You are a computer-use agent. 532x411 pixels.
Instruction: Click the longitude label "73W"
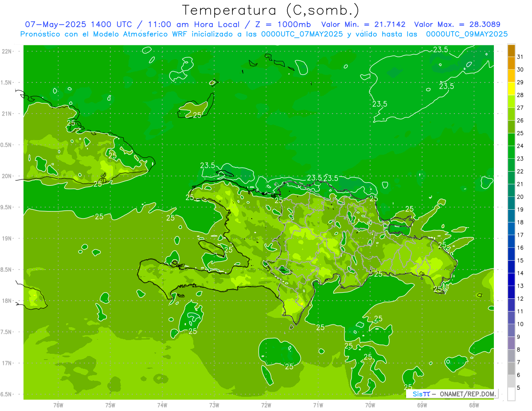point(214,405)
